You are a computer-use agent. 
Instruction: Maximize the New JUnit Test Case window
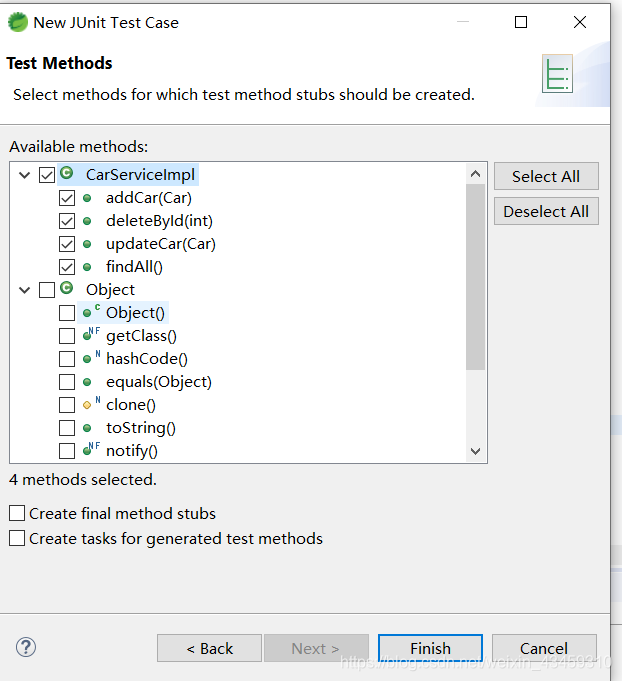tap(521, 22)
